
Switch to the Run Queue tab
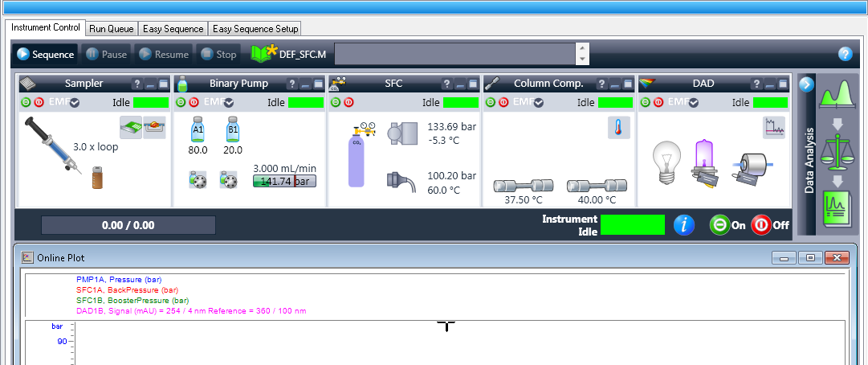click(x=112, y=28)
